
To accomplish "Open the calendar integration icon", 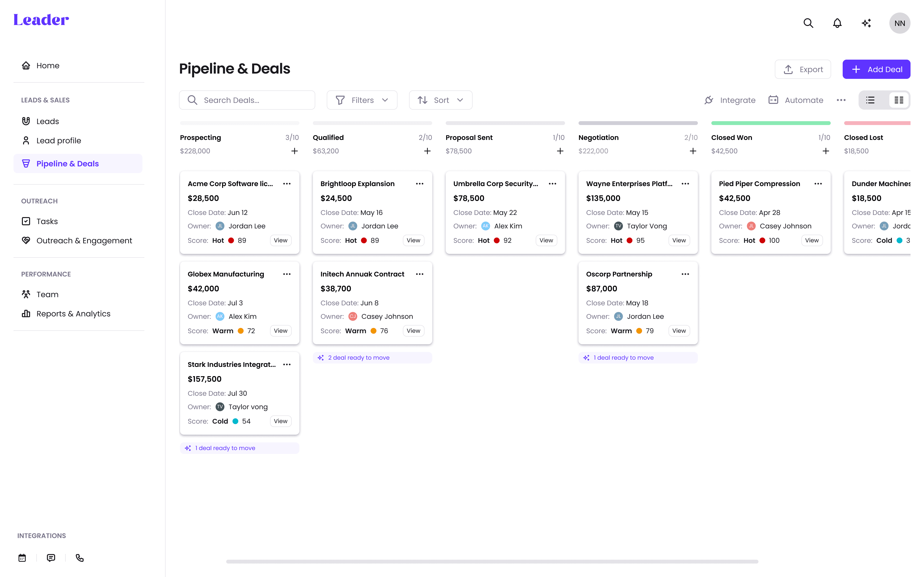I will [x=22, y=558].
